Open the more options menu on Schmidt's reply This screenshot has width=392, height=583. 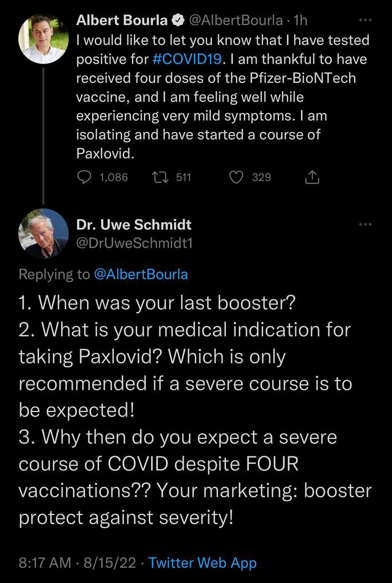(365, 224)
